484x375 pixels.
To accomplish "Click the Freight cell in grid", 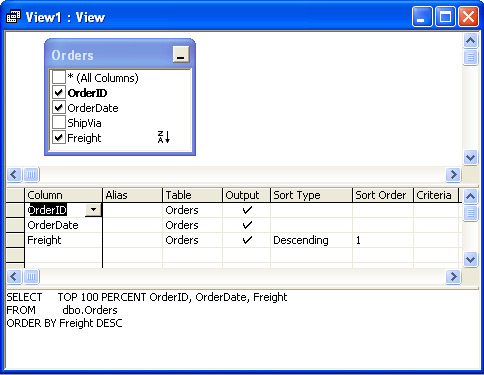I will pos(63,240).
